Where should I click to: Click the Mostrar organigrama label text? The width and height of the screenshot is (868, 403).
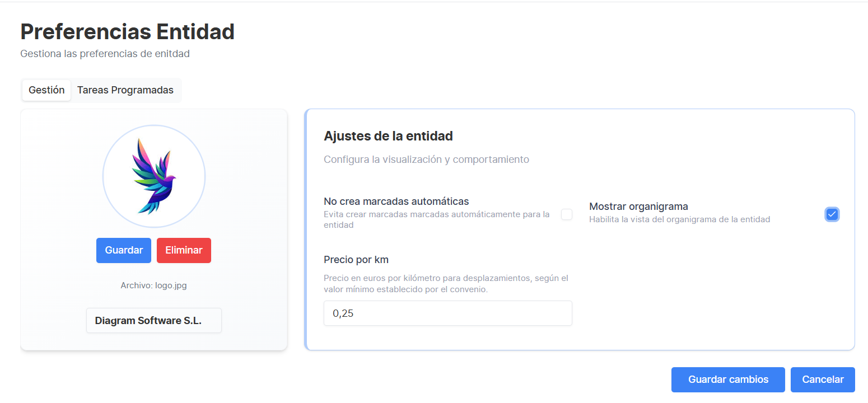point(638,206)
